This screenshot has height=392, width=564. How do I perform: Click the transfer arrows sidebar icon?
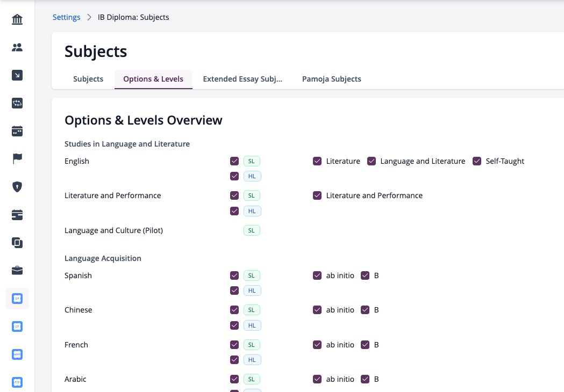click(17, 103)
